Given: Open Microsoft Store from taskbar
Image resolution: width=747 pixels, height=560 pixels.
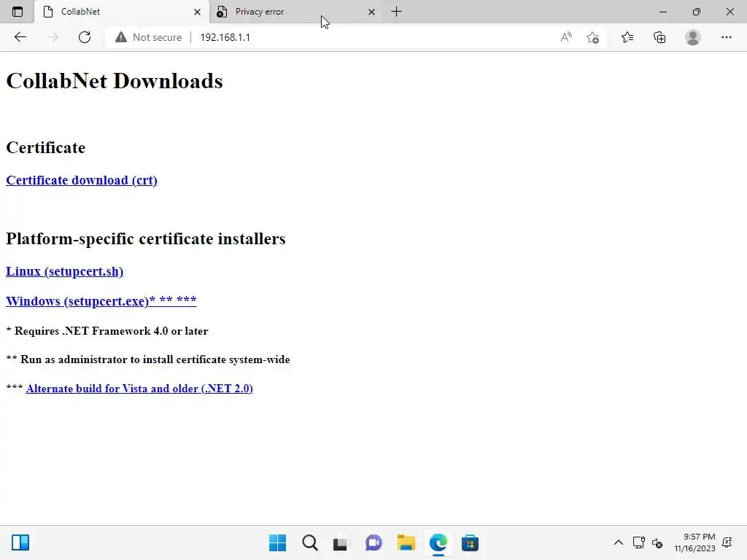Looking at the screenshot, I should pos(470,542).
